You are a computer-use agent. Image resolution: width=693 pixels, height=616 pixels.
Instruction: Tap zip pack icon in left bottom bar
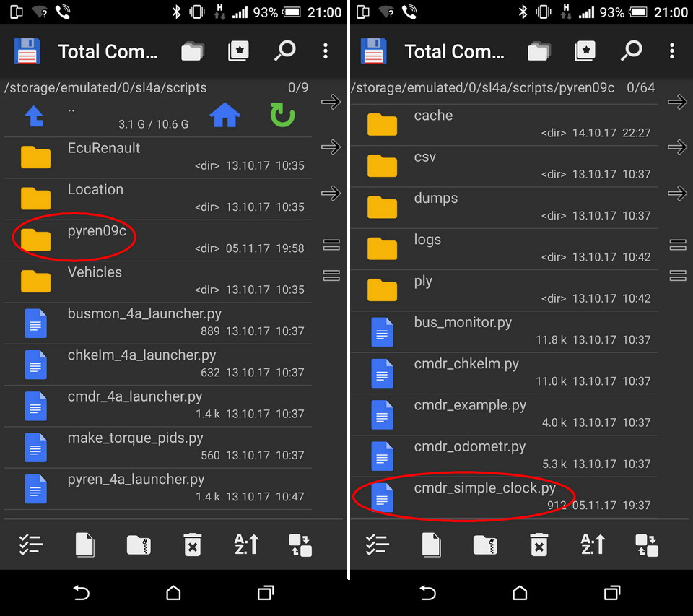(x=139, y=545)
